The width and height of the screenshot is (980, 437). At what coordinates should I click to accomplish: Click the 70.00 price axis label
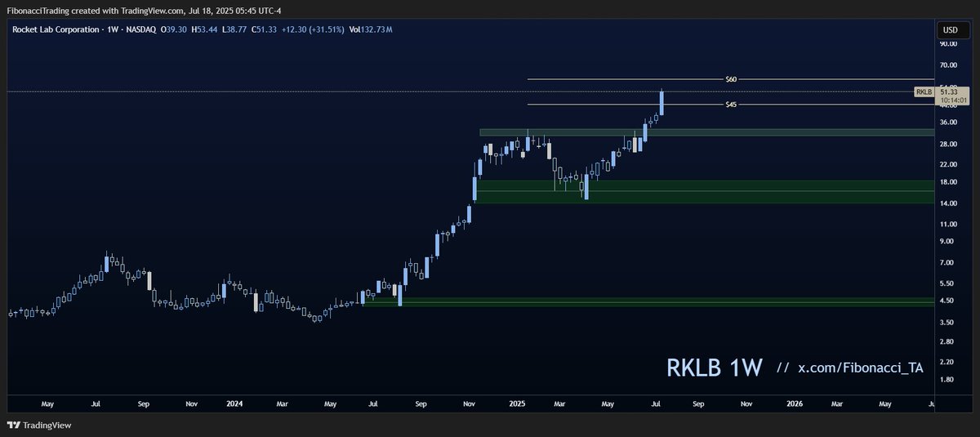[x=948, y=65]
